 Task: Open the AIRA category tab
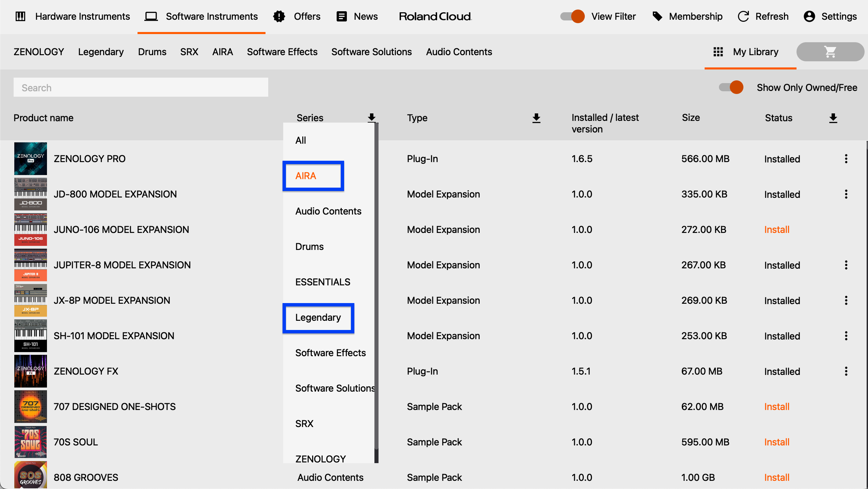pos(223,52)
